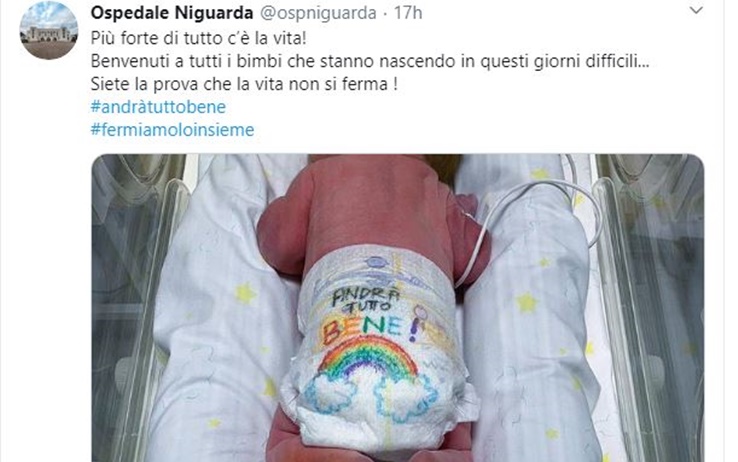Follow the #andràtuttobene hashtag

(158, 107)
